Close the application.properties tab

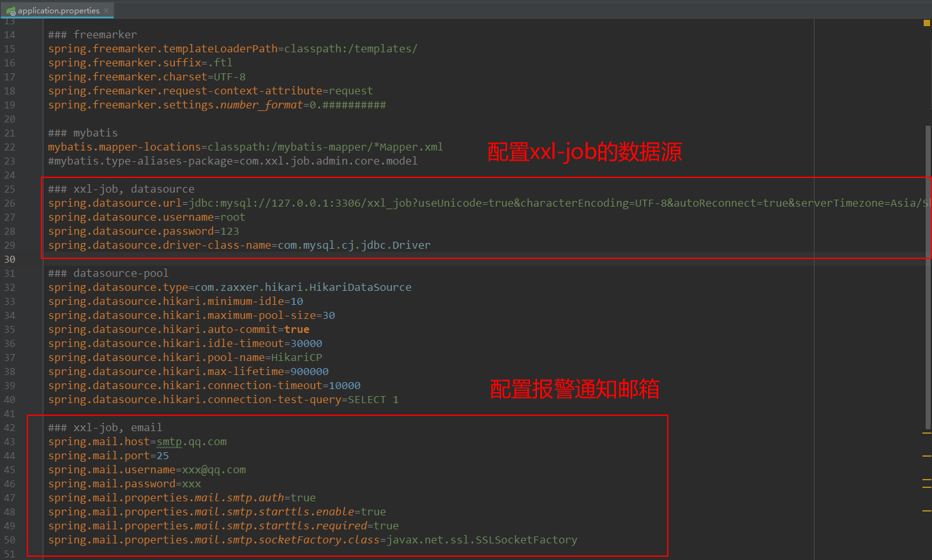click(107, 10)
